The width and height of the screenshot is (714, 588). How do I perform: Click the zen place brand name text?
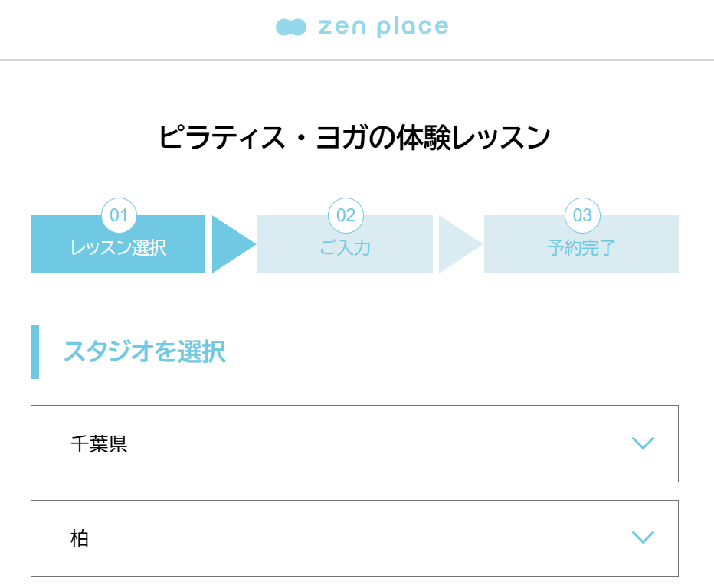tap(383, 28)
